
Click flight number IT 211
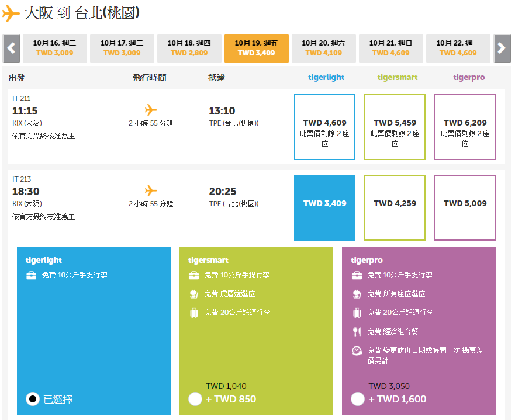click(x=22, y=99)
